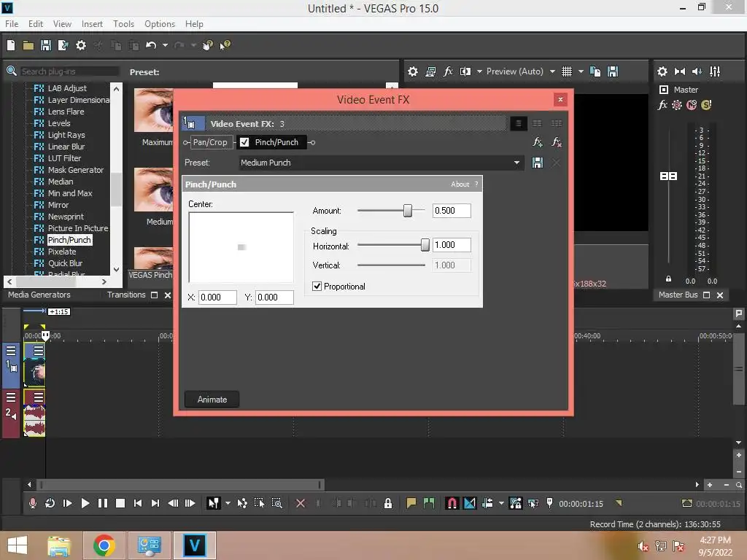The image size is (747, 560).
Task: Open a project with the folder icon
Action: 28,45
